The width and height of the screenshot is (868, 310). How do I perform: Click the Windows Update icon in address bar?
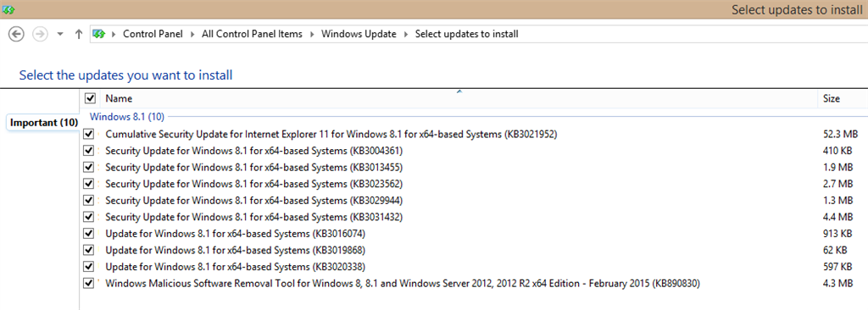tap(99, 35)
